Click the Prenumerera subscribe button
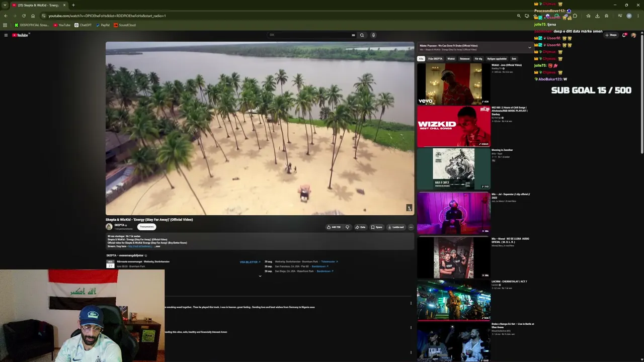This screenshot has height=362, width=644. [147, 227]
